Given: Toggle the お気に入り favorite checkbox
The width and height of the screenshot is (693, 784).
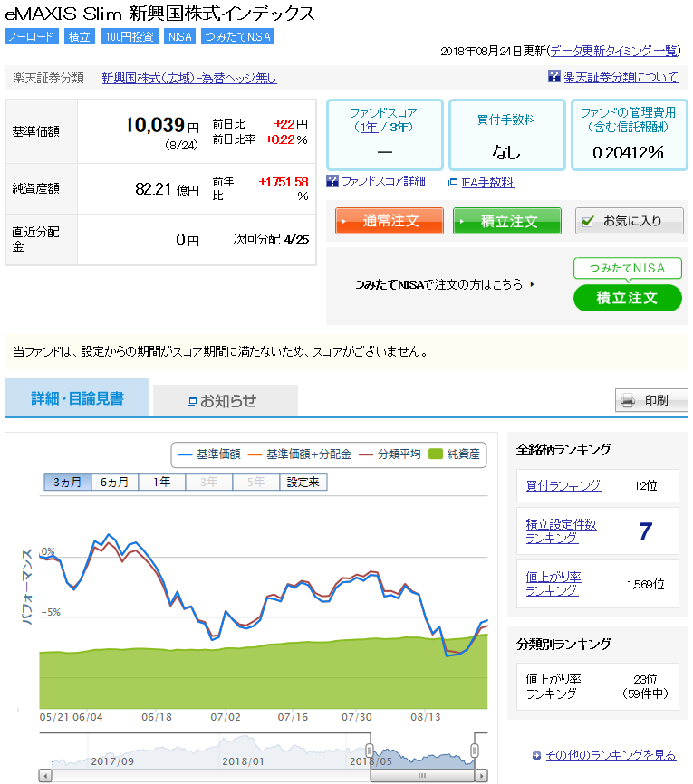Looking at the screenshot, I should pos(588,221).
